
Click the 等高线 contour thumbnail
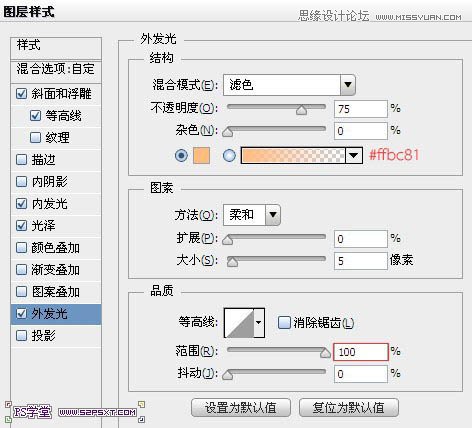(239, 323)
